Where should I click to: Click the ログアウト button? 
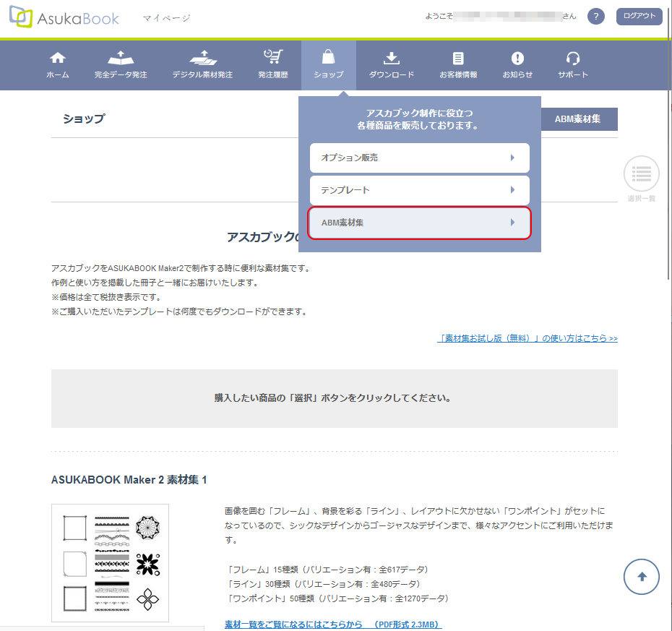point(639,17)
